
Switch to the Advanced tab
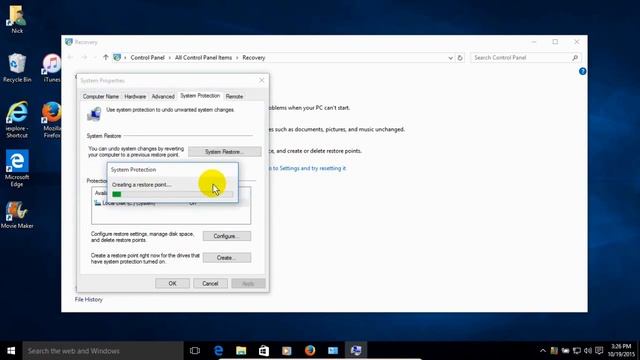pyautogui.click(x=163, y=96)
